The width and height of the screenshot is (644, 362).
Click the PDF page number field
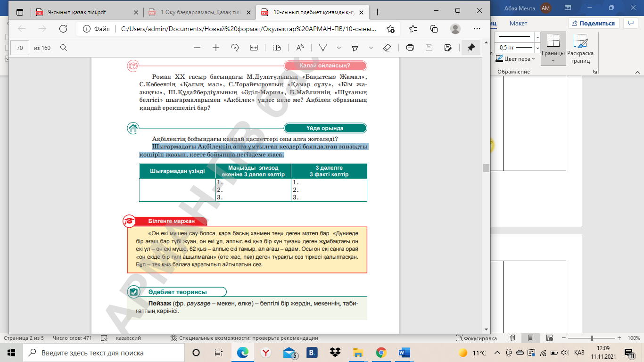20,48
